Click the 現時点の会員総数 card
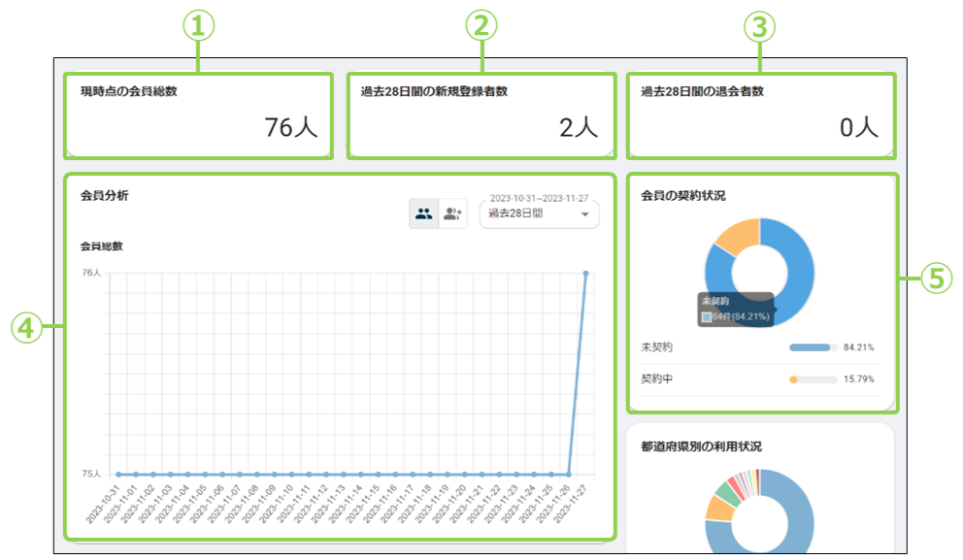The height and width of the screenshot is (560, 963). 198,115
